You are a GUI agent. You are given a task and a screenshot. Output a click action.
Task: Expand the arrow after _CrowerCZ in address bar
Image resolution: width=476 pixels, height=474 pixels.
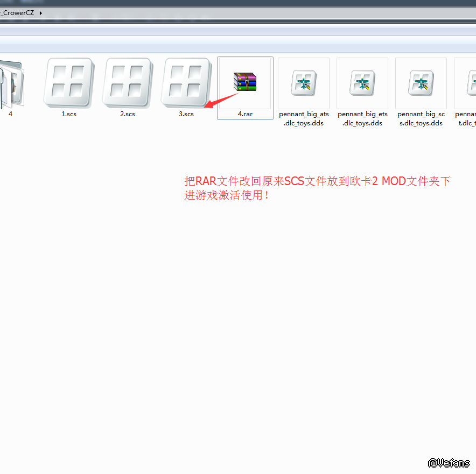[40, 13]
